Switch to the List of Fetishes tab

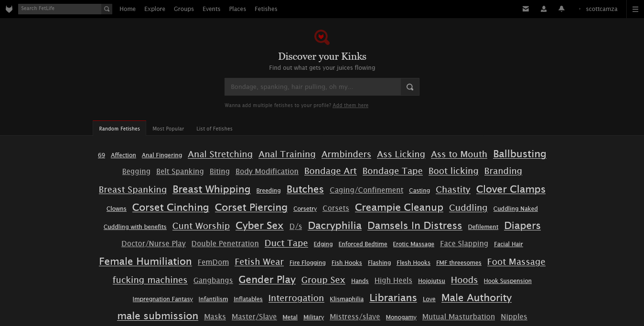[214, 129]
